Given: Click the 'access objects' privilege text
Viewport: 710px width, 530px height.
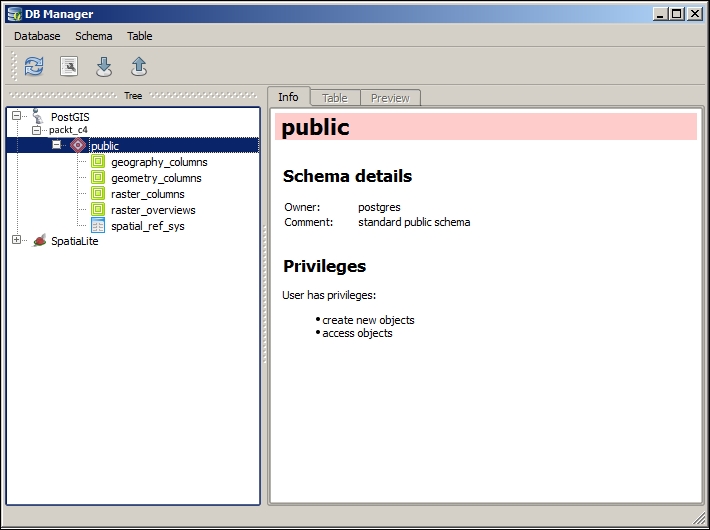Looking at the screenshot, I should pyautogui.click(x=357, y=333).
